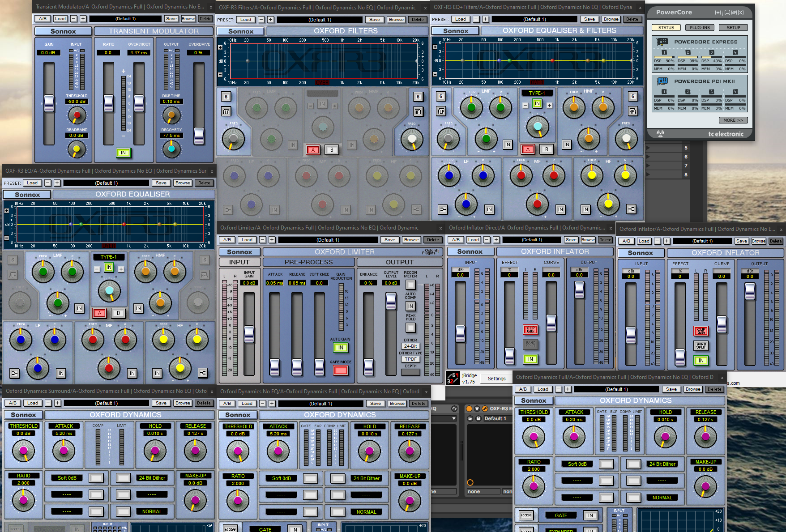Click Browse in OXF-R3 EQ+Filters window

click(x=611, y=19)
